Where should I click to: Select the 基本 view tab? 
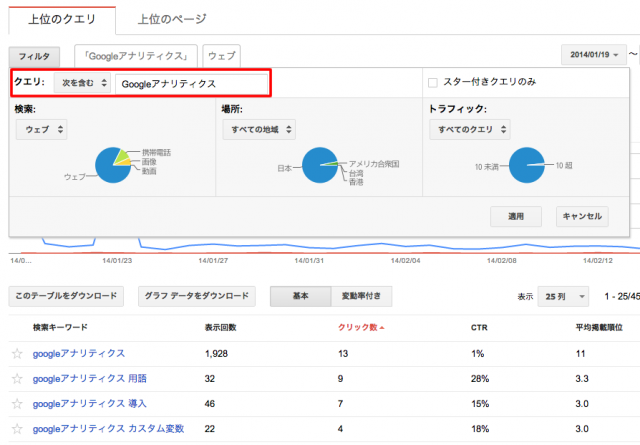tap(300, 296)
